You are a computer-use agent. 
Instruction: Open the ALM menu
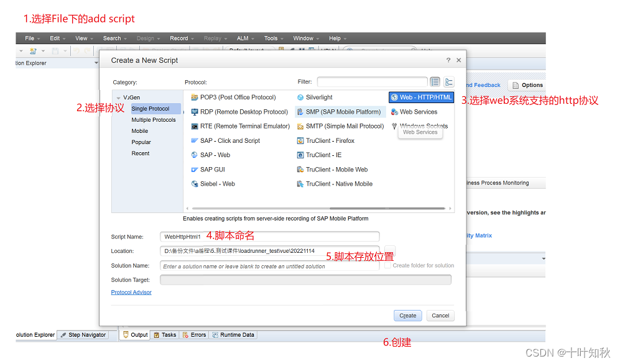point(245,39)
